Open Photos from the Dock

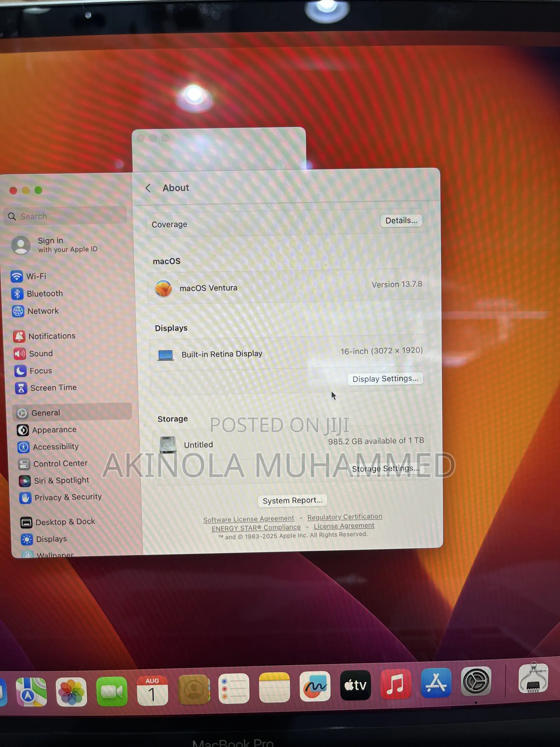click(71, 692)
